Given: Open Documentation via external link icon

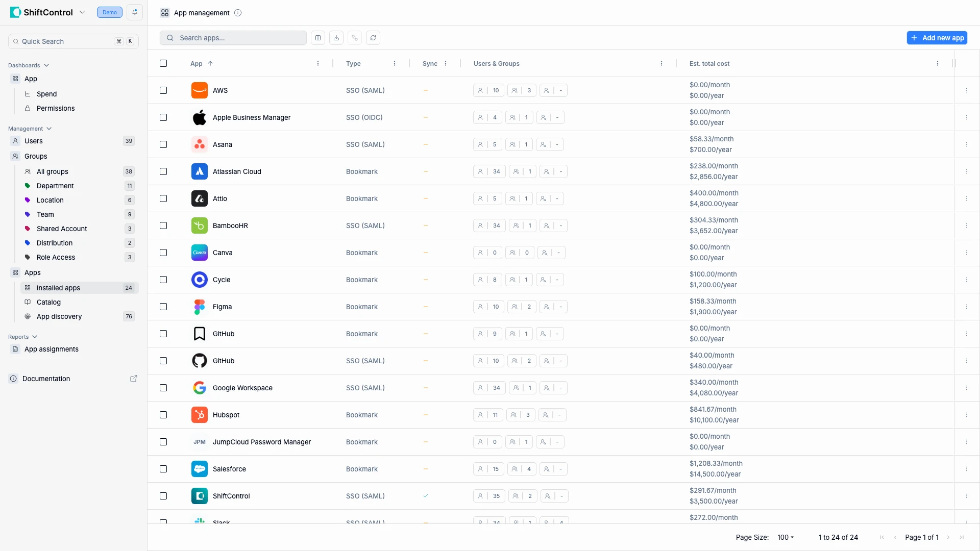Looking at the screenshot, I should tap(134, 379).
